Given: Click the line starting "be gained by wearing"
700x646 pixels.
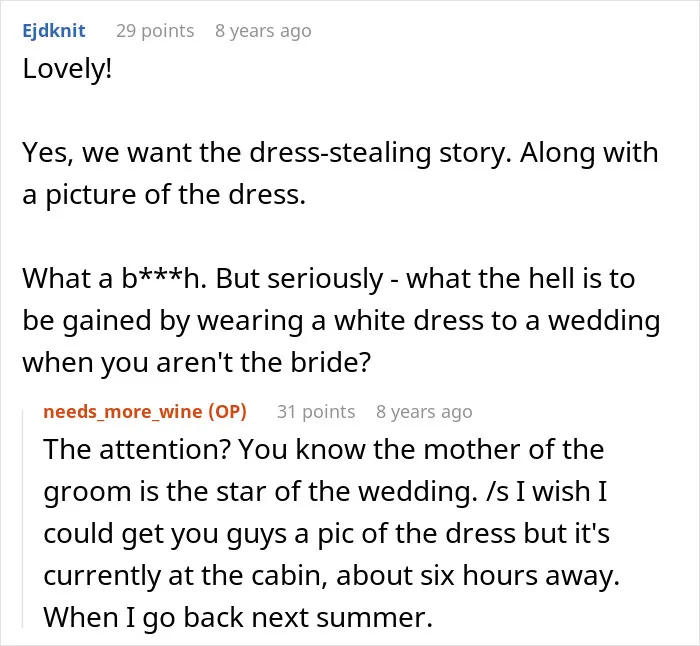Looking at the screenshot, I should tap(341, 320).
